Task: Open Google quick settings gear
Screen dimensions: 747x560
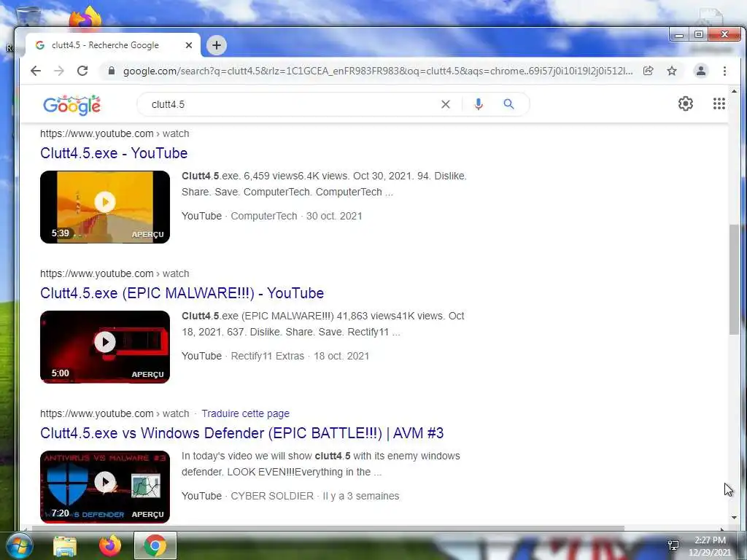Action: coord(686,104)
